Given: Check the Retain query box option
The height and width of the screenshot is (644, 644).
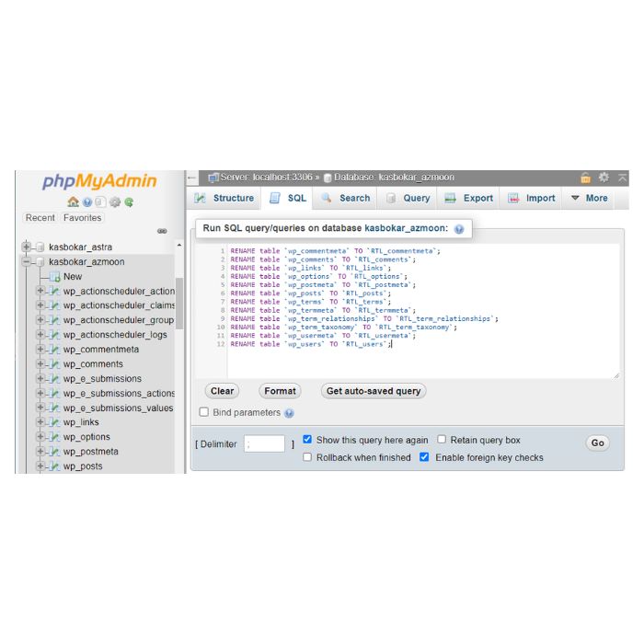Looking at the screenshot, I should point(442,440).
